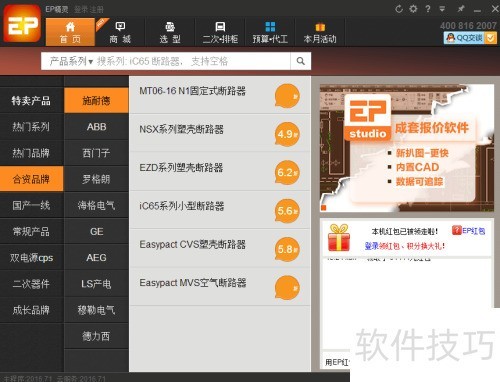The height and width of the screenshot is (382, 500).
Task: Choose the 西门子 brand
Action: tap(96, 153)
